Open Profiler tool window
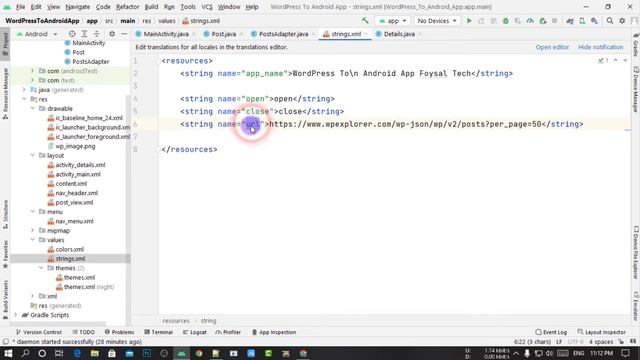 (x=228, y=332)
